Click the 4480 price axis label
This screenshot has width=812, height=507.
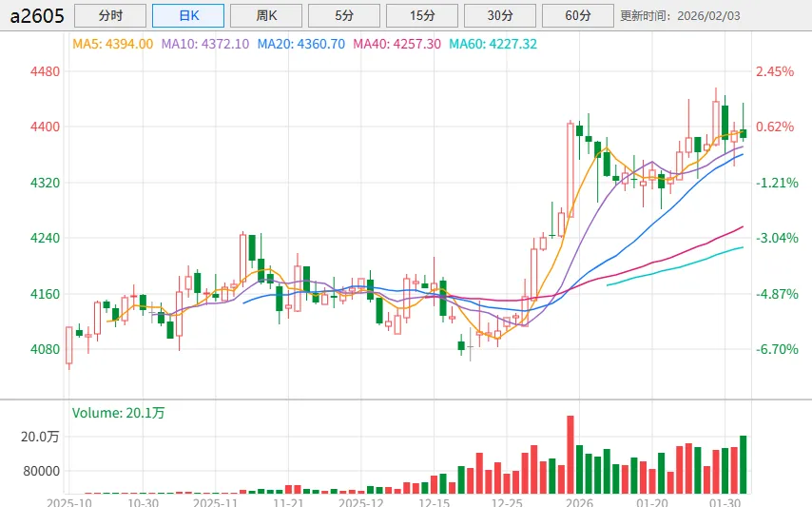click(45, 71)
